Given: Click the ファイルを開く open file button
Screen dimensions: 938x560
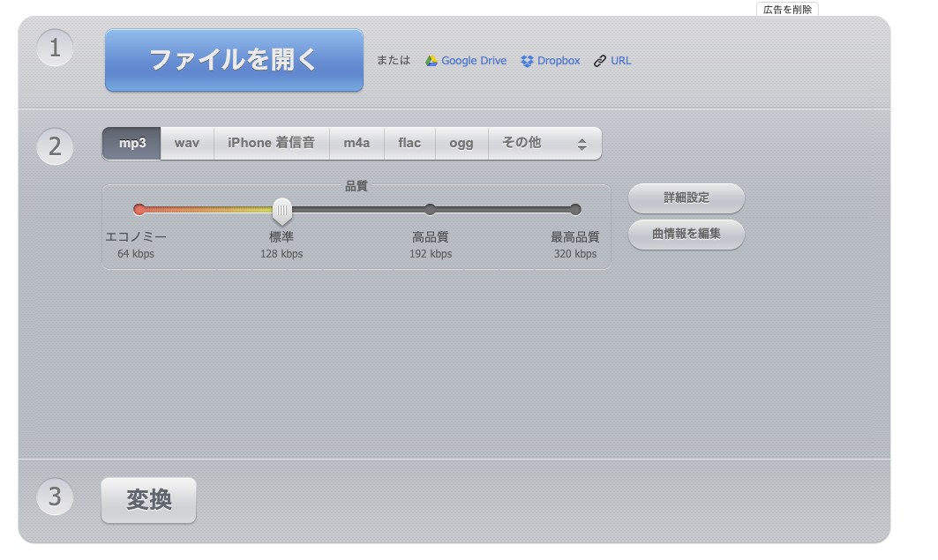Looking at the screenshot, I should click(234, 60).
